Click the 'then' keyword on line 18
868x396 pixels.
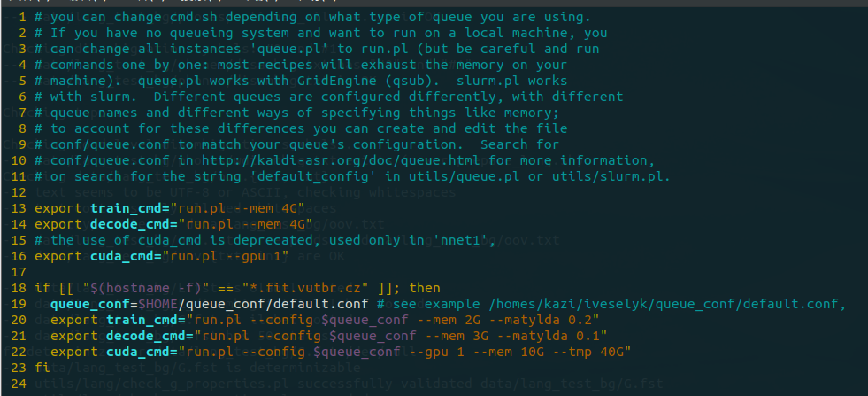(423, 288)
